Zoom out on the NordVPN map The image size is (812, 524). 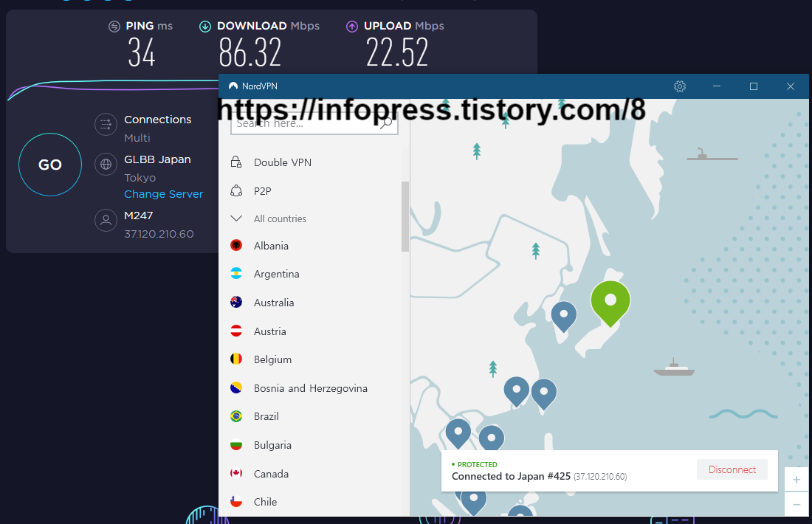pos(796,503)
